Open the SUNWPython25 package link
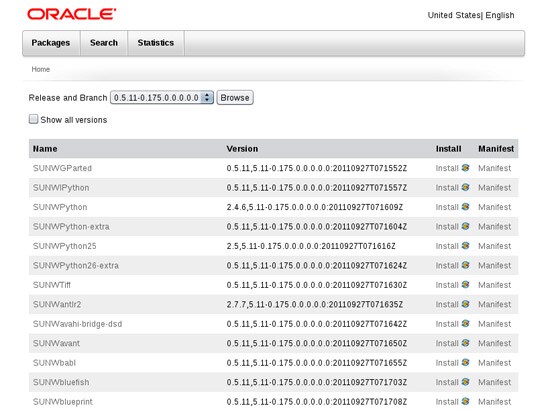This screenshot has width=552, height=412. pyautogui.click(x=64, y=246)
